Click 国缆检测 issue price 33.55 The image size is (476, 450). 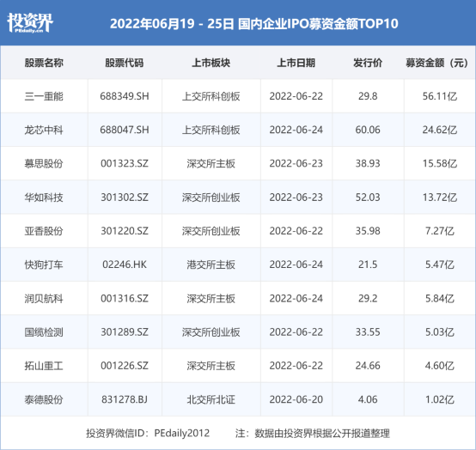pyautogui.click(x=368, y=332)
